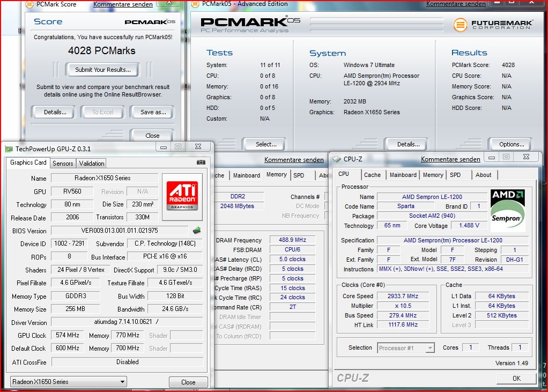
Task: Select the CPU tab in front CPU-Z window
Action: 344,174
